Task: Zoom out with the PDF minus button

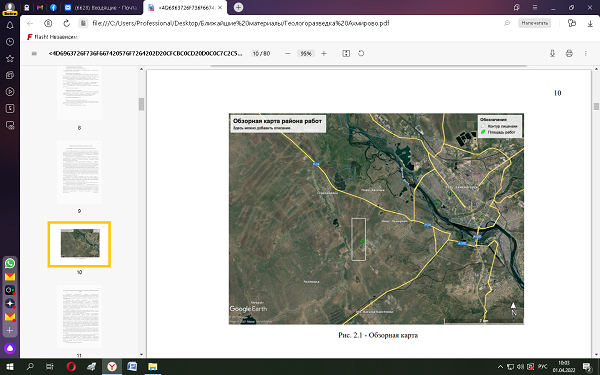Action: 288,54
